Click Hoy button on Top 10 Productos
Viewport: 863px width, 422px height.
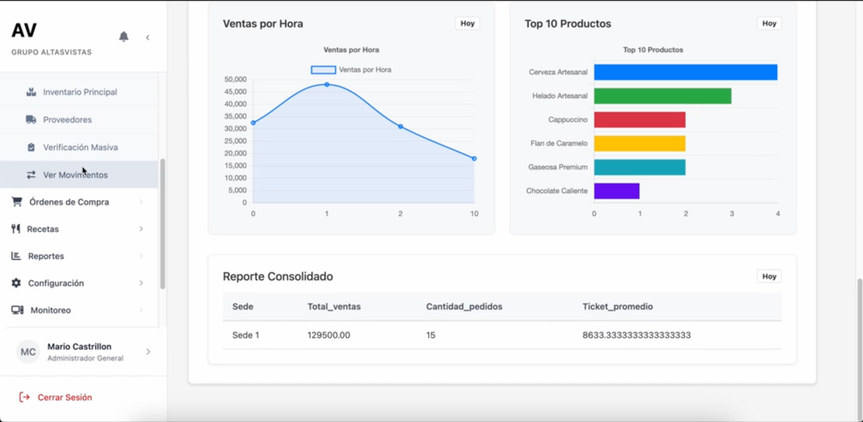coord(769,24)
